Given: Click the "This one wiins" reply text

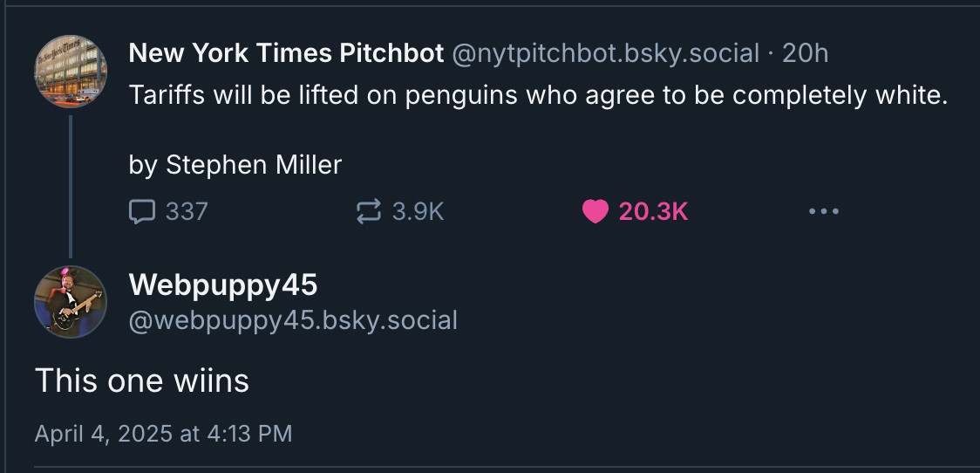Looking at the screenshot, I should coord(142,380).
